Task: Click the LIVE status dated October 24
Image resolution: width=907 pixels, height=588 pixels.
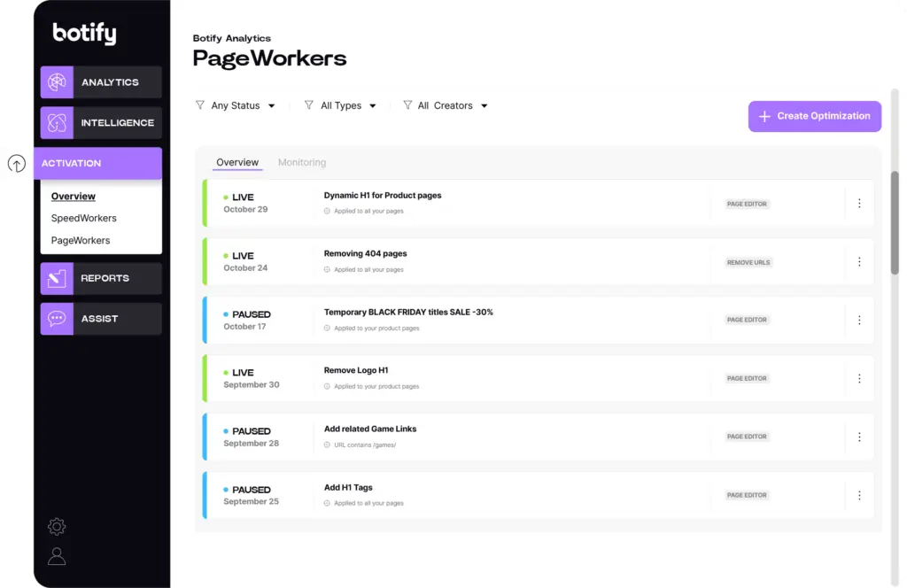Action: point(239,256)
